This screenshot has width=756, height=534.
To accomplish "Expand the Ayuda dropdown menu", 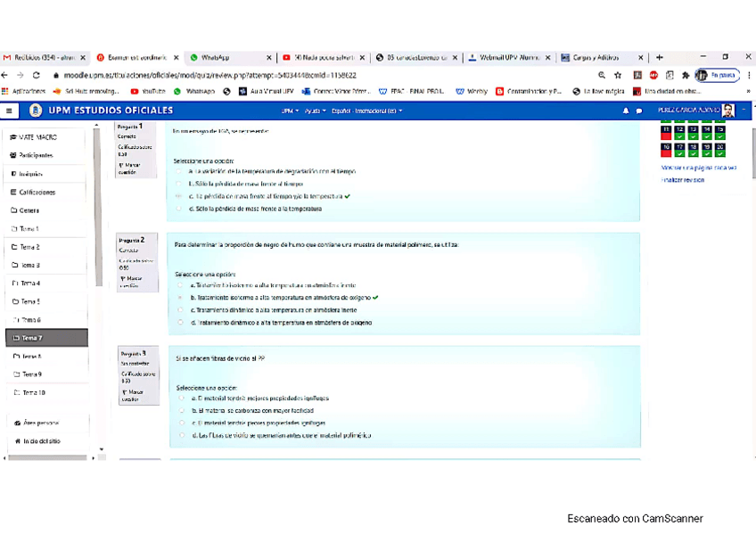I will (314, 111).
